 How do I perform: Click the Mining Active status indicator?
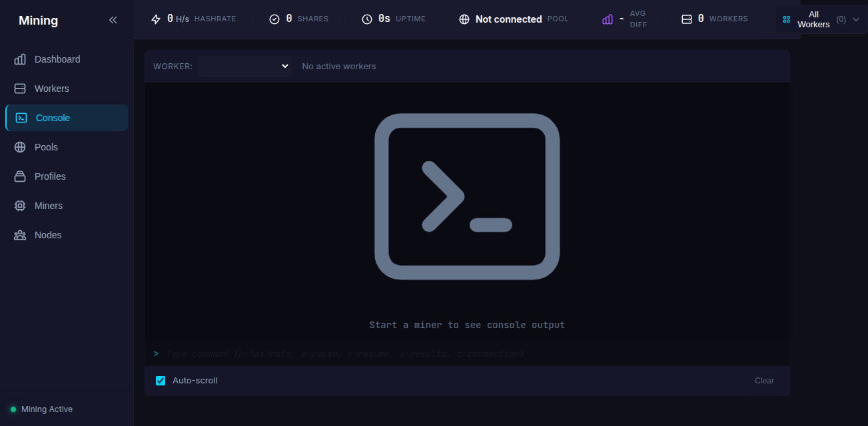pyautogui.click(x=41, y=409)
